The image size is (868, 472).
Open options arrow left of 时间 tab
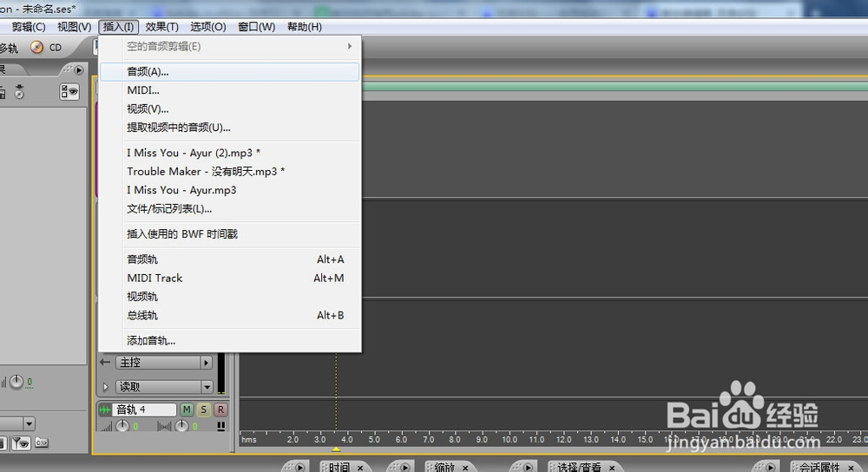pyautogui.click(x=299, y=468)
